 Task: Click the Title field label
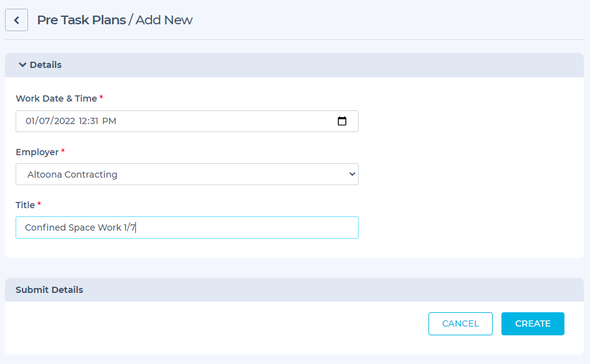point(25,205)
